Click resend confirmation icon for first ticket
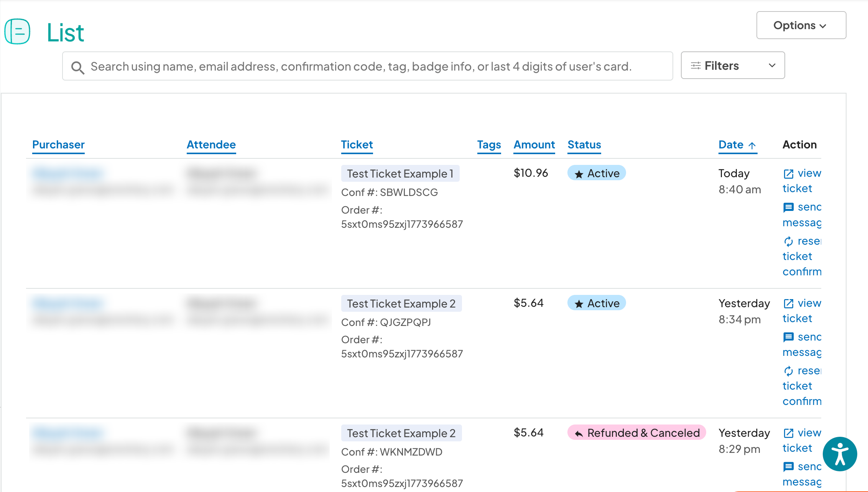The height and width of the screenshot is (492, 868). pyautogui.click(x=788, y=241)
